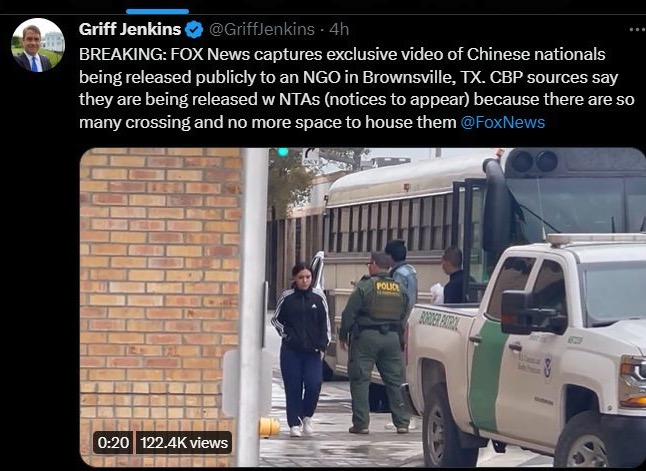Open tweet permalink via 4h timestamp
The width and height of the screenshot is (646, 471).
tap(339, 29)
